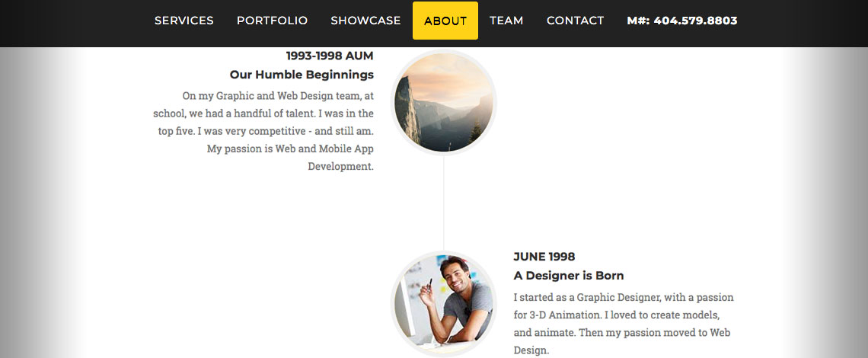Navigate to the Team page

[506, 21]
